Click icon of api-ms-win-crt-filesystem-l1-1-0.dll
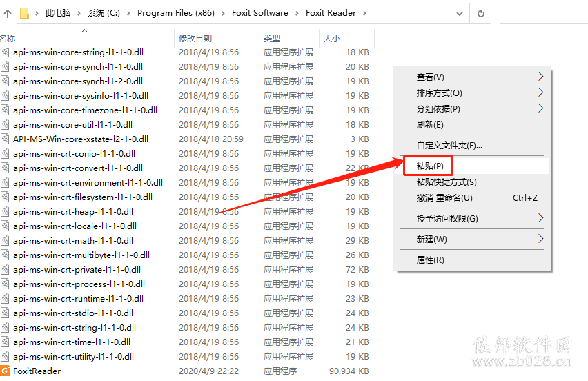The height and width of the screenshot is (381, 588). click(x=5, y=197)
